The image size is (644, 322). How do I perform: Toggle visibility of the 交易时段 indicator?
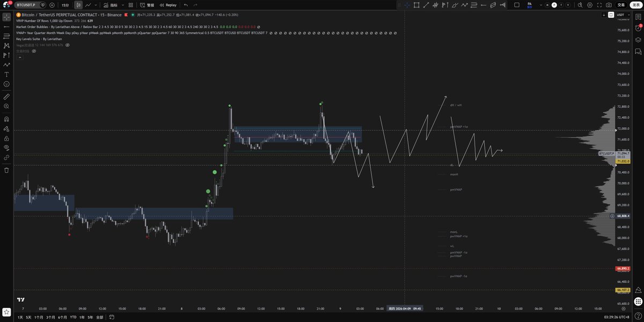[x=33, y=51]
